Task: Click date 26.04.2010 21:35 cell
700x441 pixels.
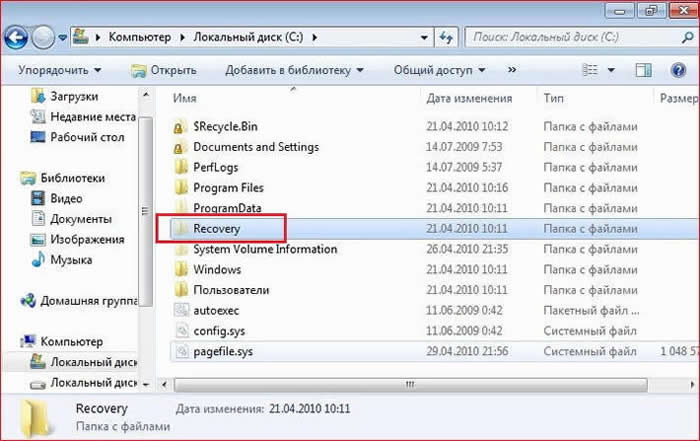Action: (x=467, y=249)
